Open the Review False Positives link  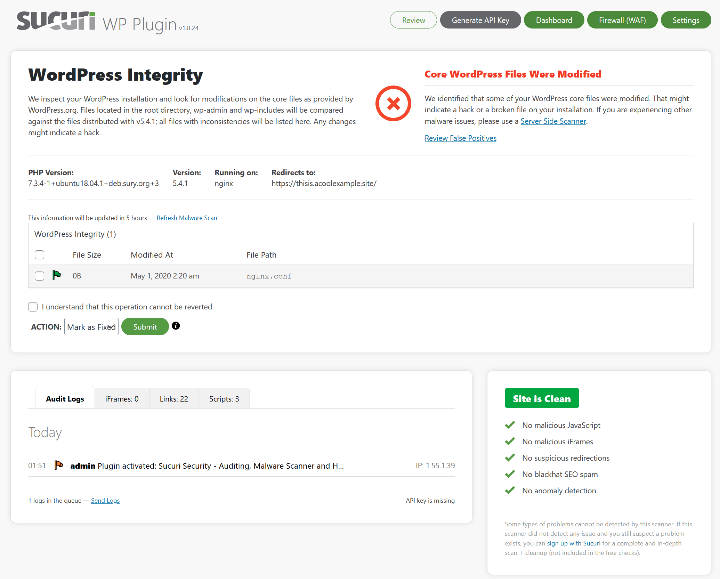460,138
